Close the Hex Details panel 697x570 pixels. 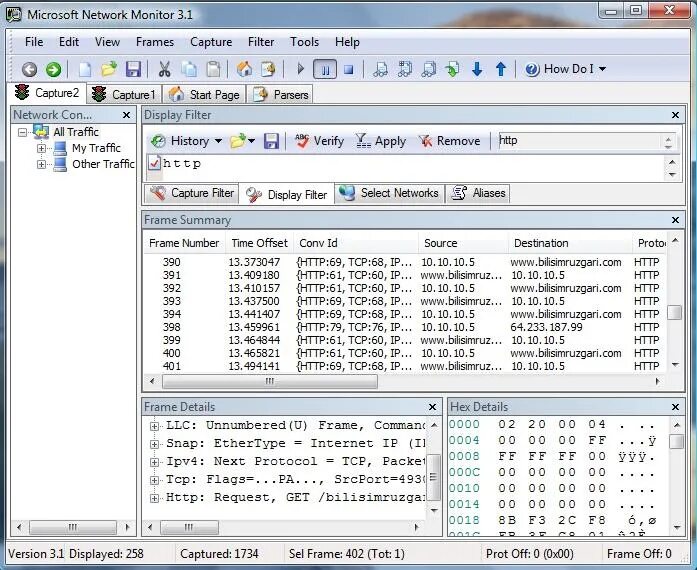pyautogui.click(x=676, y=407)
